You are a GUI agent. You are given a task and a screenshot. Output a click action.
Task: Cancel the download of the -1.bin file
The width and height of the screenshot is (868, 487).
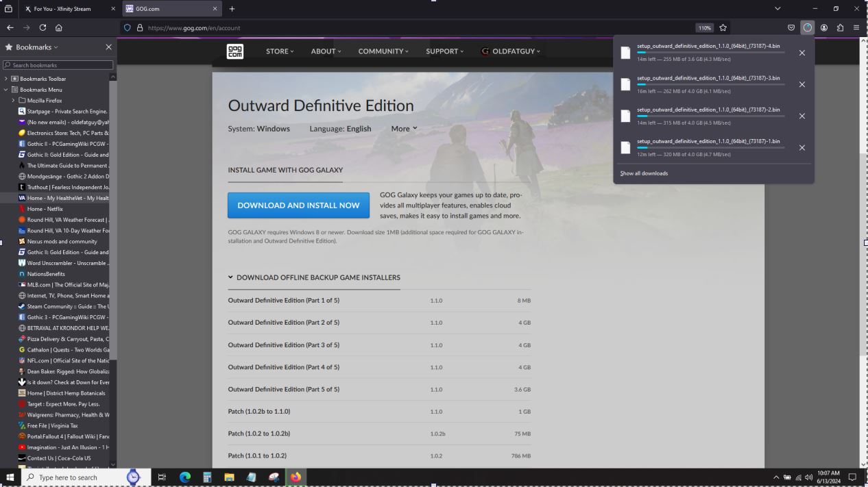click(x=802, y=147)
